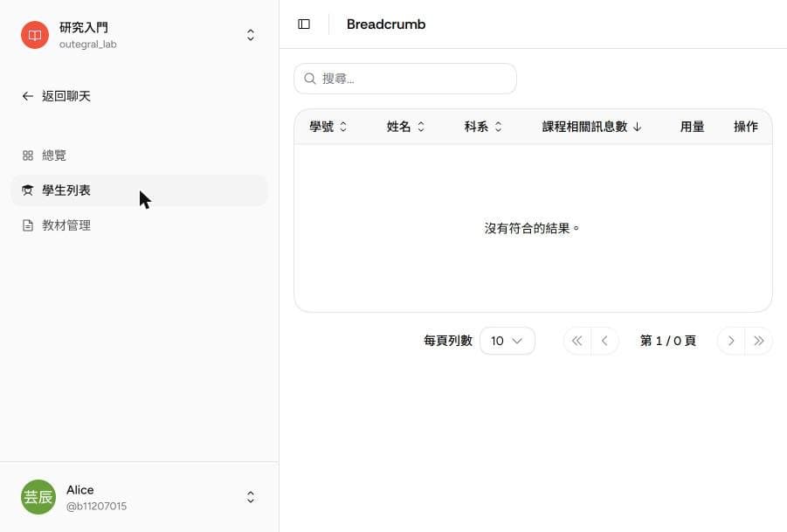Click the sort arrows beside 姓名
This screenshot has height=532, width=787.
(x=421, y=127)
